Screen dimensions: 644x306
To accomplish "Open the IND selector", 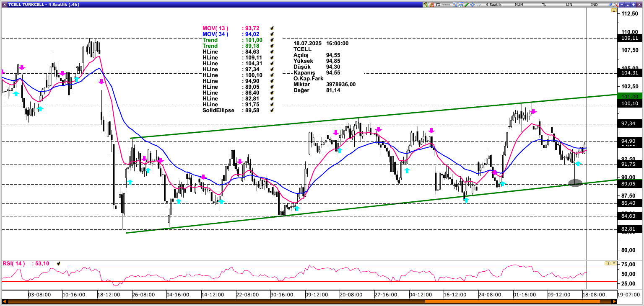I will click(594, 4).
